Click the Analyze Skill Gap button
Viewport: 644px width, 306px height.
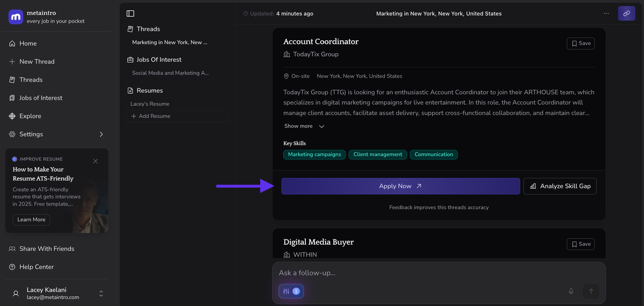click(x=560, y=186)
